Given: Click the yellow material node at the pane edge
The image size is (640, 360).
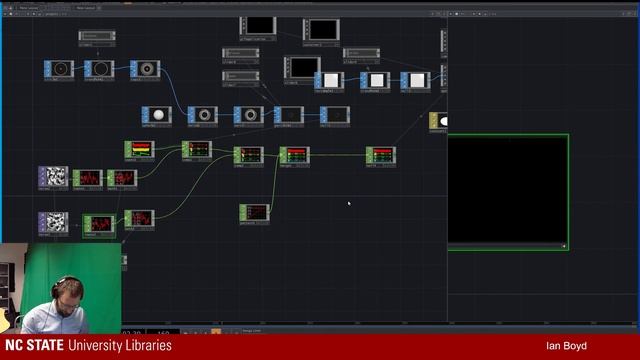Looking at the screenshot, I should pos(438,121).
